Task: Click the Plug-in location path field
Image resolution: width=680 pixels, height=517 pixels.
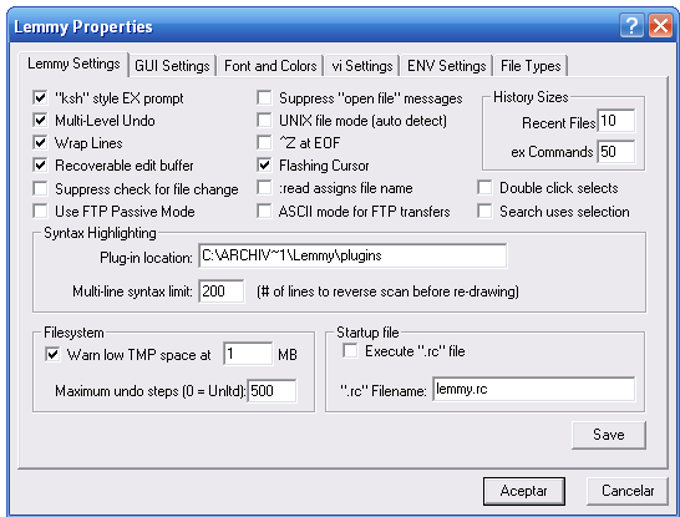Action: click(x=352, y=256)
